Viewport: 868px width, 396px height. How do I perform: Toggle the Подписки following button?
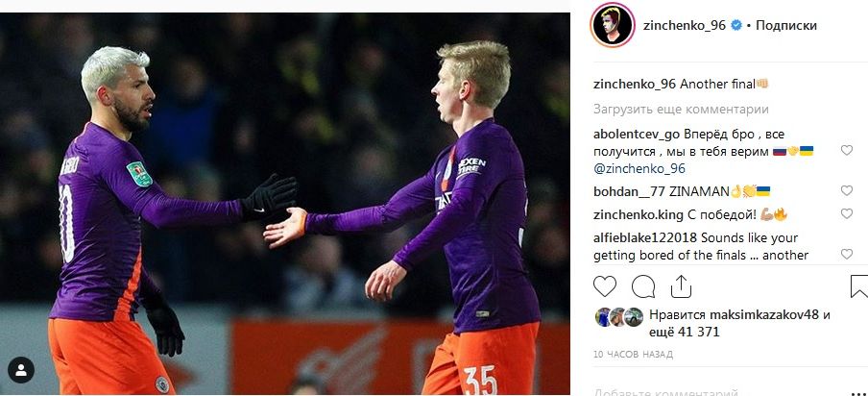click(786, 26)
